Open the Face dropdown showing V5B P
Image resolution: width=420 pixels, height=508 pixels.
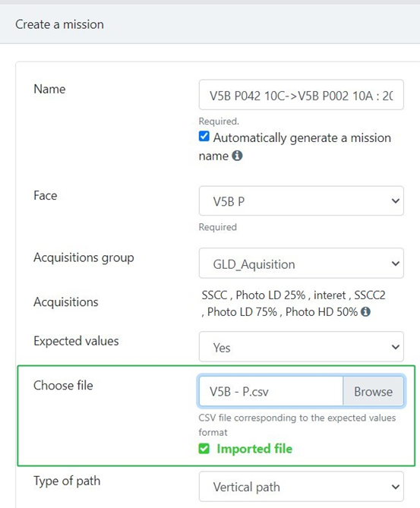click(301, 201)
